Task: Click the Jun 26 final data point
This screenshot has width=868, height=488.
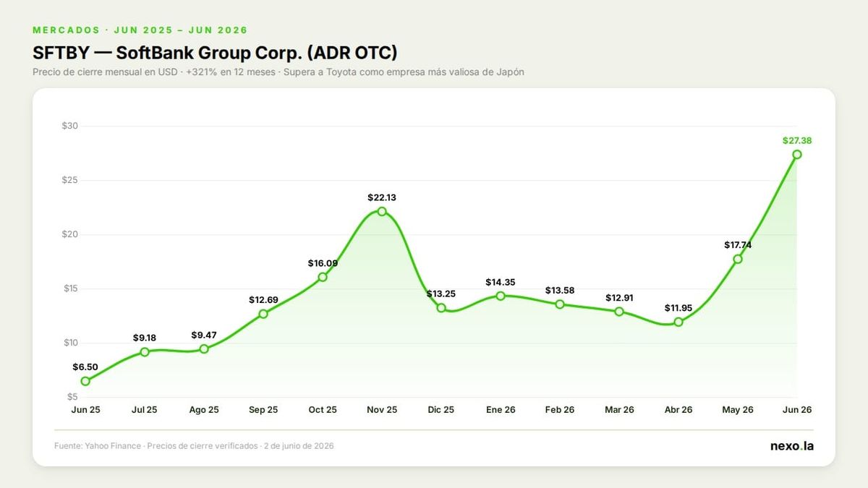Action: 797,154
